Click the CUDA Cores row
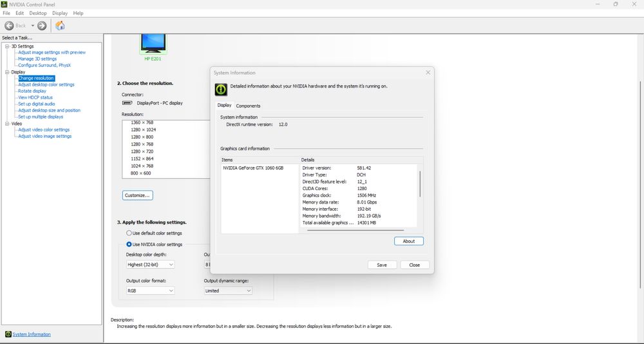644x344 pixels. click(359, 188)
